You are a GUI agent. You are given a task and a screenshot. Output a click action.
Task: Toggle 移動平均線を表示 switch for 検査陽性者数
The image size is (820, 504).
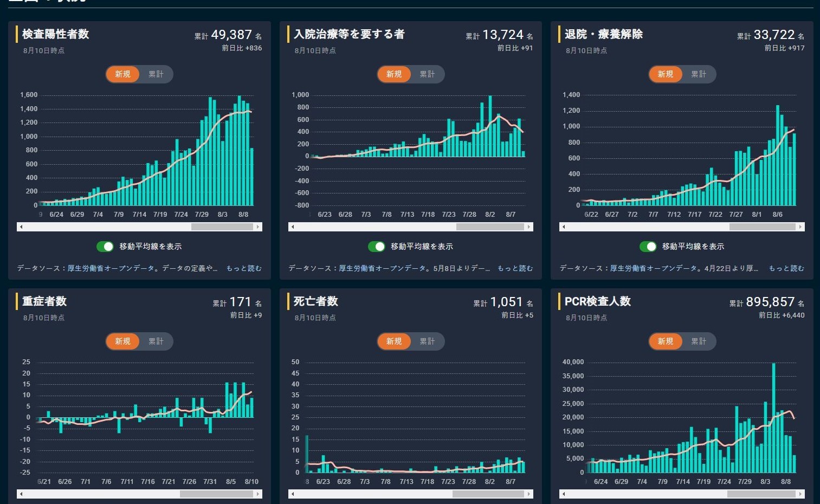tap(105, 247)
